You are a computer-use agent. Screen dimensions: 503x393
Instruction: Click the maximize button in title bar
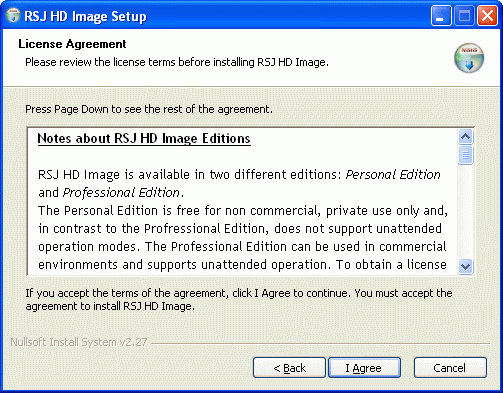464,16
